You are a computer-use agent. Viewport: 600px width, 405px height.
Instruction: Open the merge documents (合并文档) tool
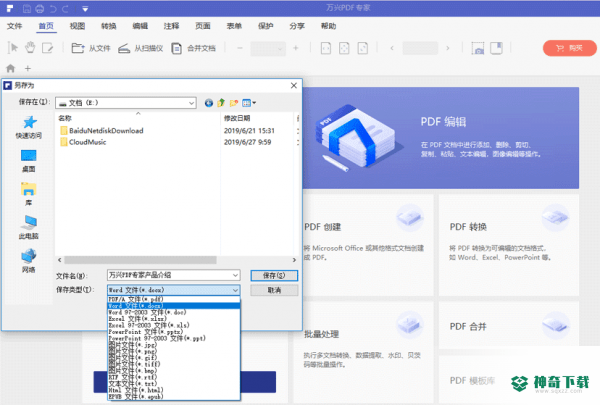[193, 48]
